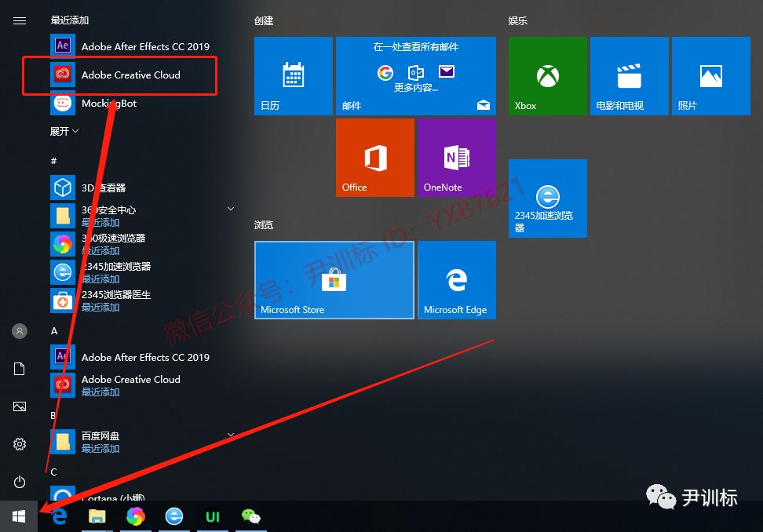The width and height of the screenshot is (763, 532).
Task: Open WeChat from the taskbar
Action: (x=251, y=516)
